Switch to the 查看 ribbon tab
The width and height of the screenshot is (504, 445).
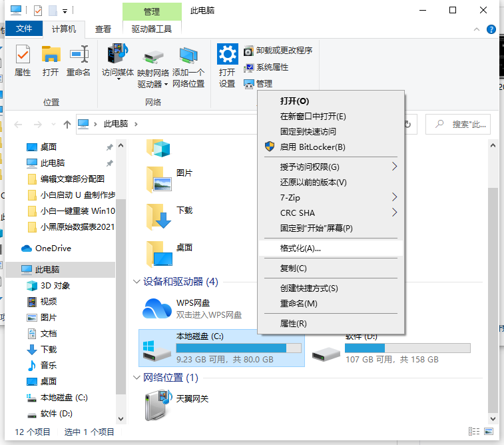(x=103, y=29)
